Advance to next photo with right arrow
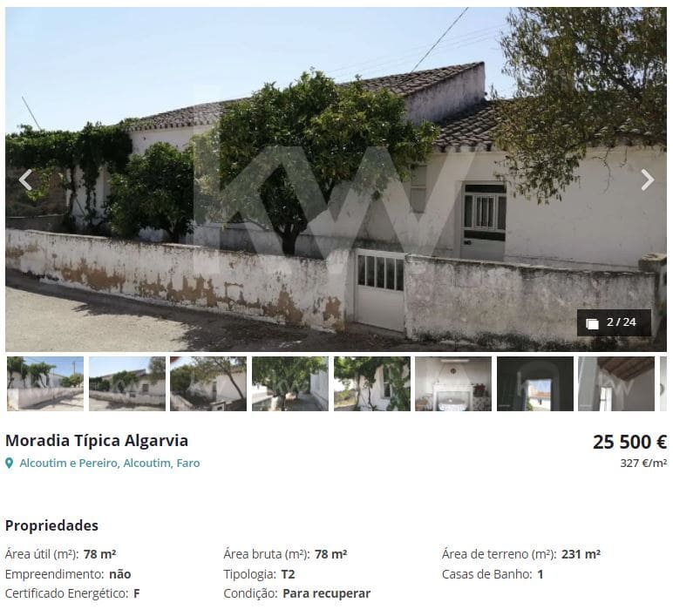The width and height of the screenshot is (673, 616). (x=647, y=179)
